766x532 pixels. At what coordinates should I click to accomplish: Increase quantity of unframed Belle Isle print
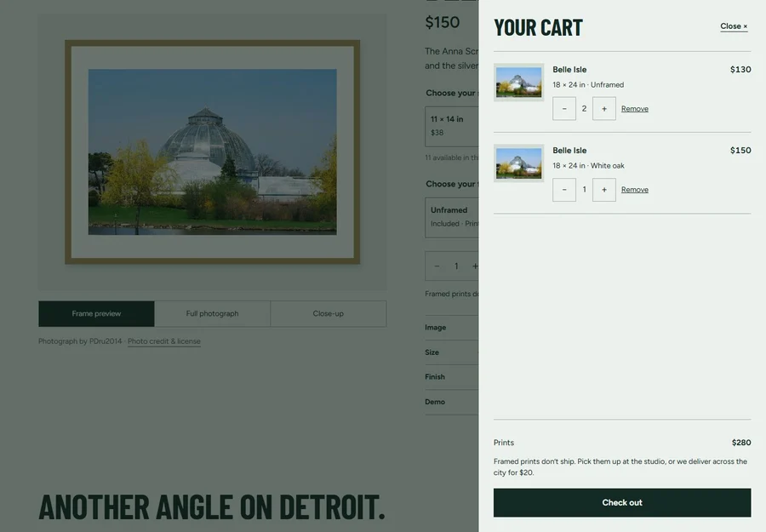coord(604,108)
